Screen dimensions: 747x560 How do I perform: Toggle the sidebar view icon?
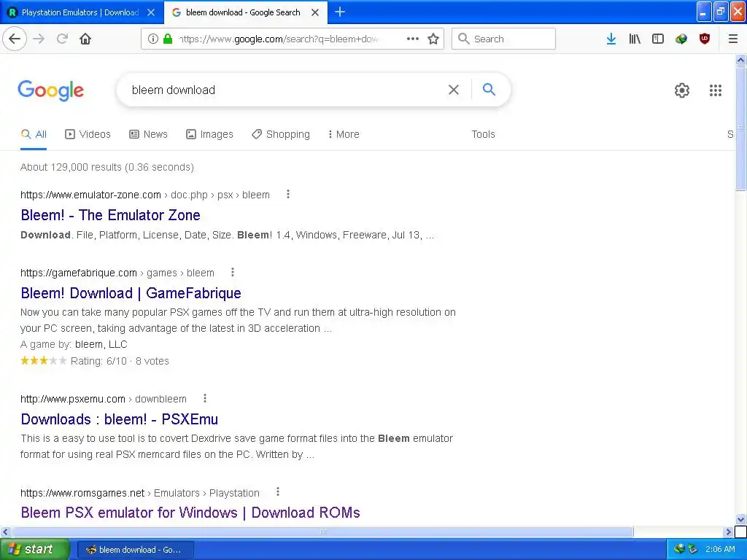658,39
